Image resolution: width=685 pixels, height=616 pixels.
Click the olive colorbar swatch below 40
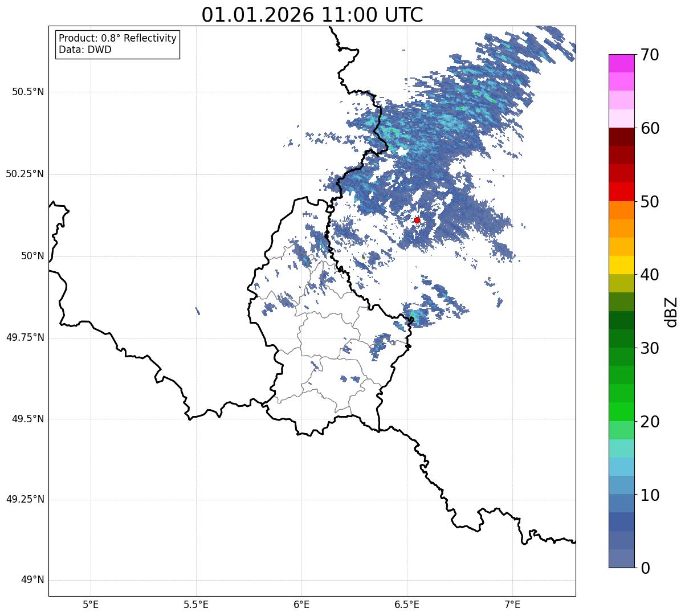click(622, 284)
